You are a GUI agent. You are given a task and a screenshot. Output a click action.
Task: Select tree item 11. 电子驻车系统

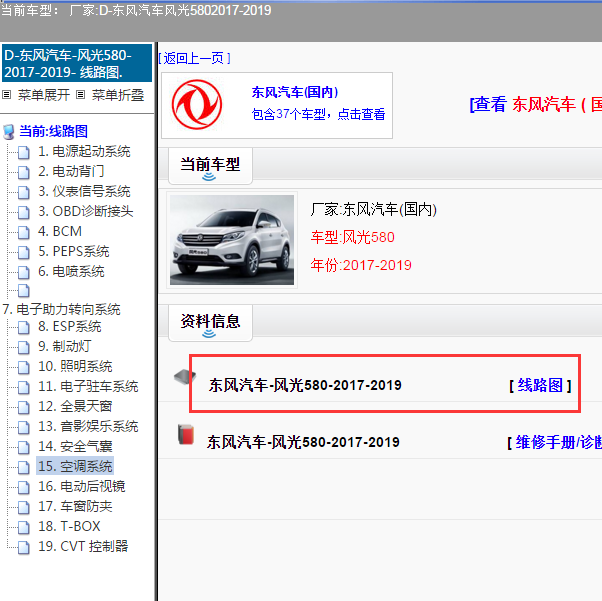(x=88, y=387)
